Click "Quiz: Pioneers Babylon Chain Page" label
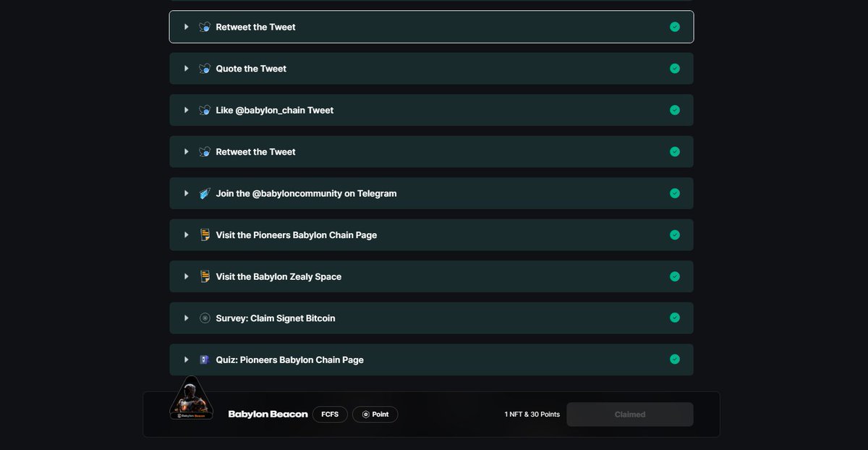This screenshot has height=450, width=868. (x=290, y=360)
